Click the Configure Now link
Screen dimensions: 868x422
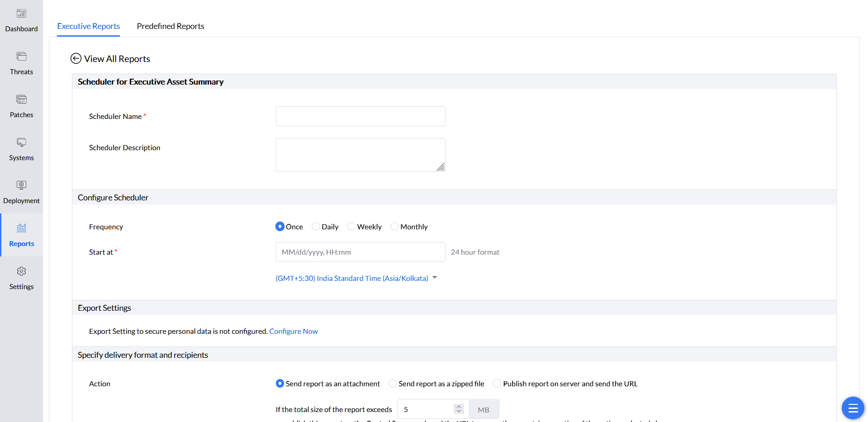(294, 331)
